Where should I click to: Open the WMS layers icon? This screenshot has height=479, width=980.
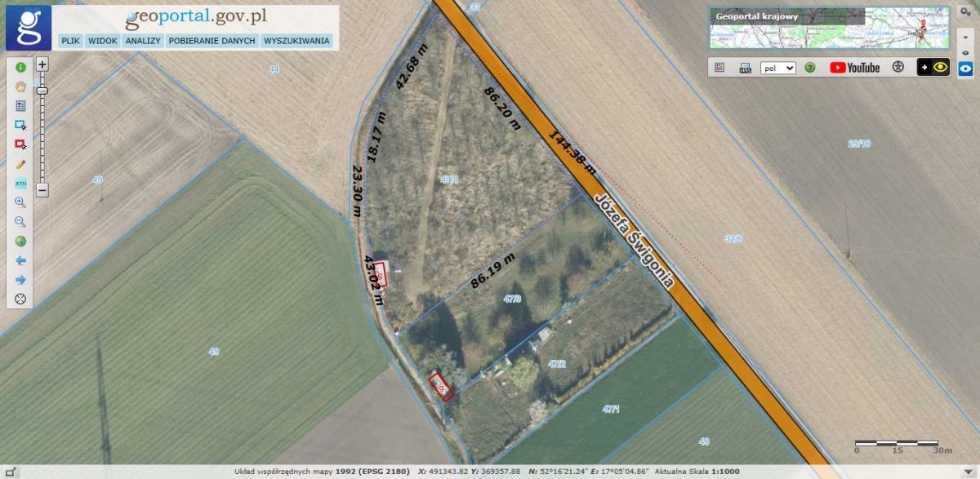(x=745, y=68)
